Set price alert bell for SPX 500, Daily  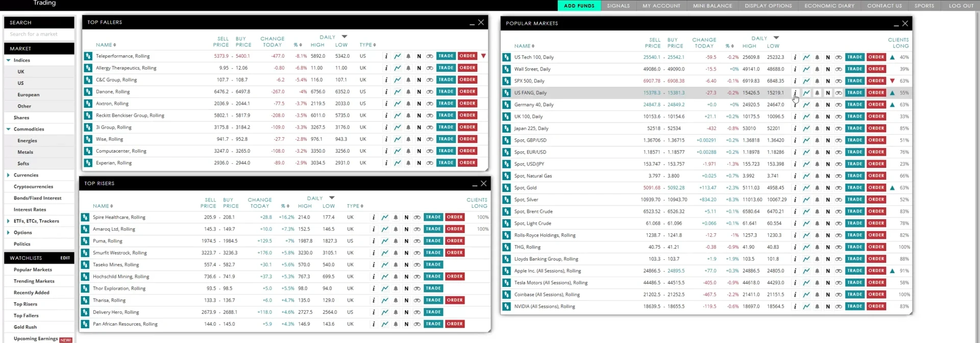click(817, 81)
